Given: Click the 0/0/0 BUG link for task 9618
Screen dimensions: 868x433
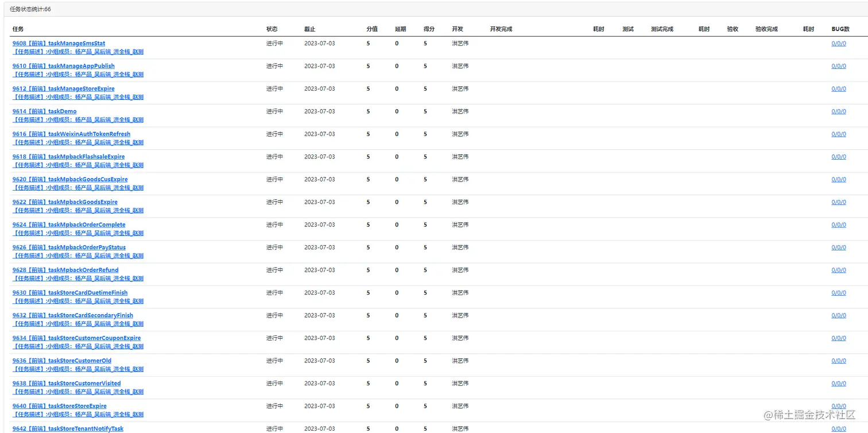Looking at the screenshot, I should (839, 157).
